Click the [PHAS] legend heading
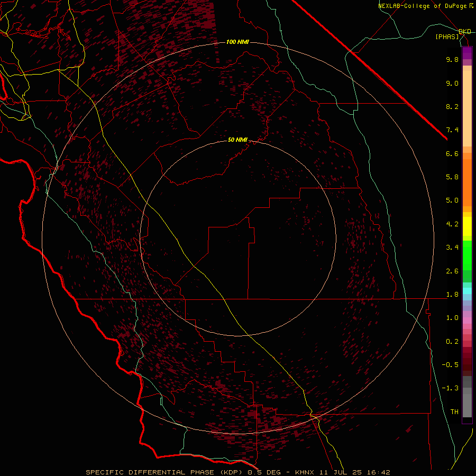Screen dimensions: 476x476 coord(447,36)
